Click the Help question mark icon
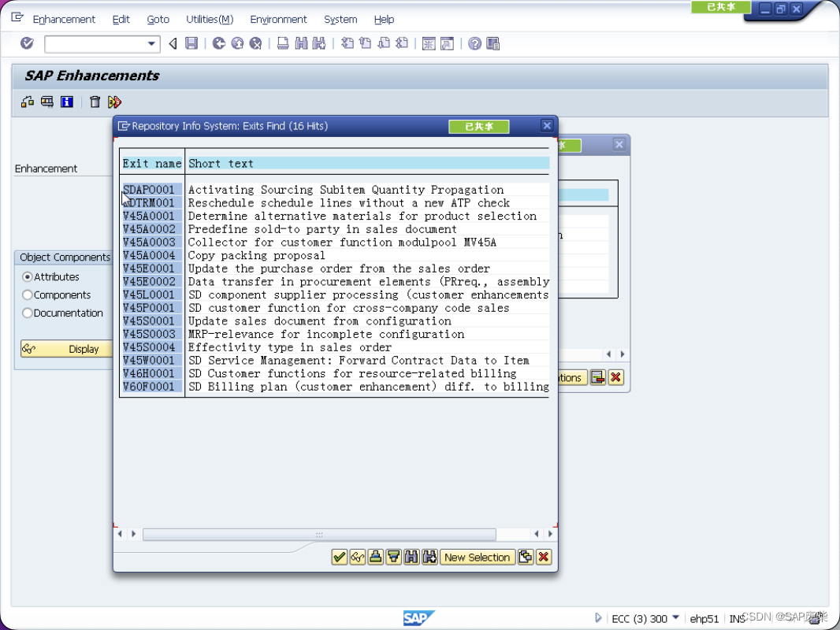Screen dimensions: 840x630 (474, 43)
